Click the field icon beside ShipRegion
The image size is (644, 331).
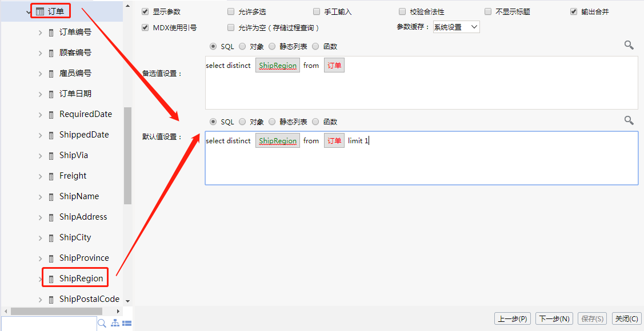[x=51, y=279]
